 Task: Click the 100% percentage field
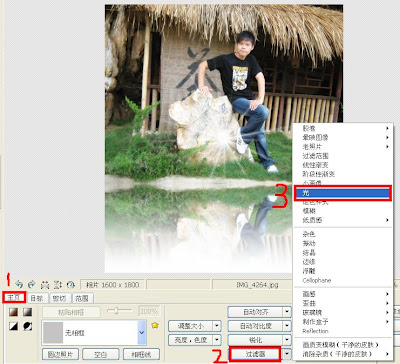pos(149,312)
